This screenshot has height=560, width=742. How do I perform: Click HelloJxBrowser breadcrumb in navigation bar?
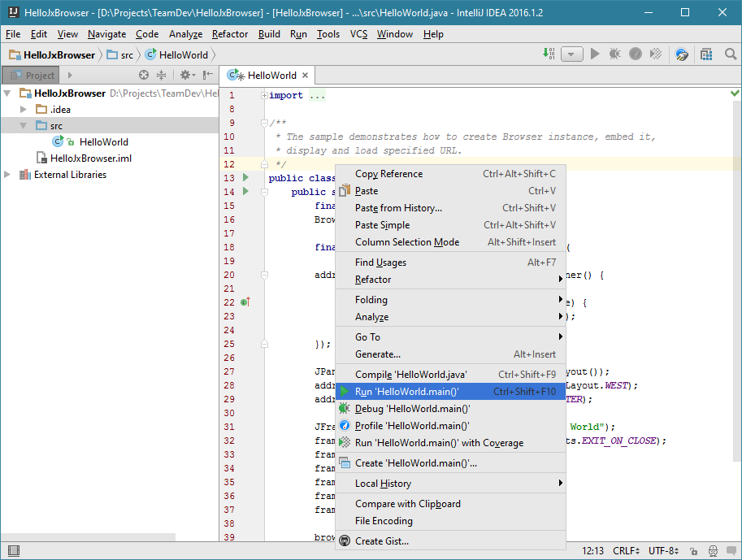pyautogui.click(x=52, y=55)
